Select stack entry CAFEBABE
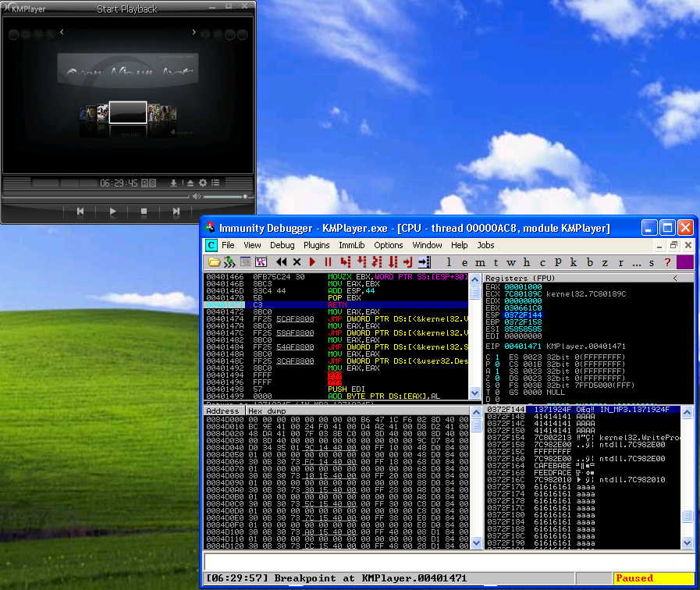 coord(553,465)
